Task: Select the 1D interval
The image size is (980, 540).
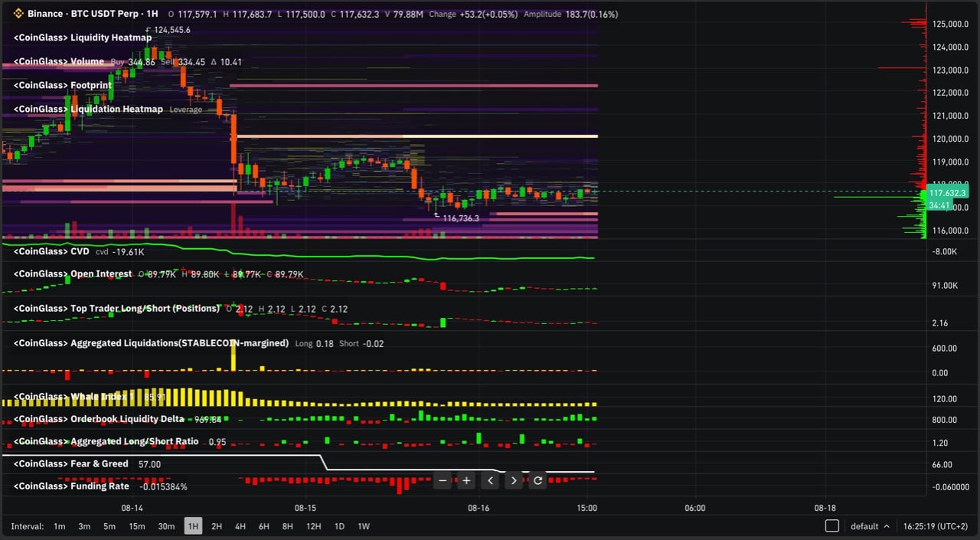Action: 339,526
